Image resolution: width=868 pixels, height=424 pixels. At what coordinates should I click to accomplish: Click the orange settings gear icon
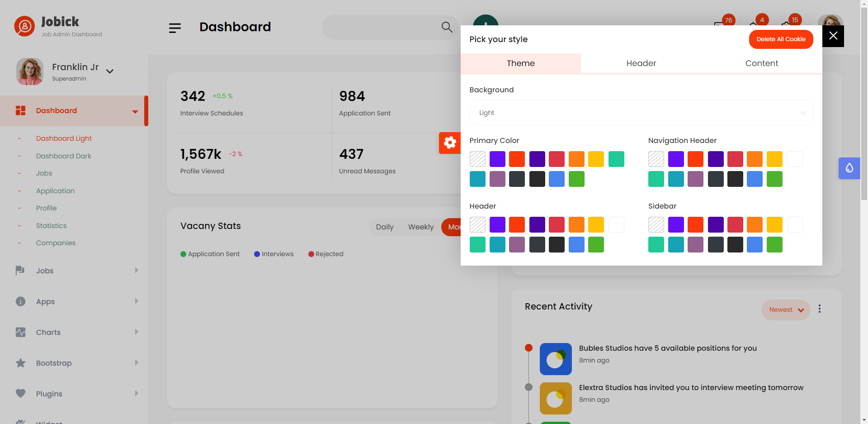click(x=450, y=143)
